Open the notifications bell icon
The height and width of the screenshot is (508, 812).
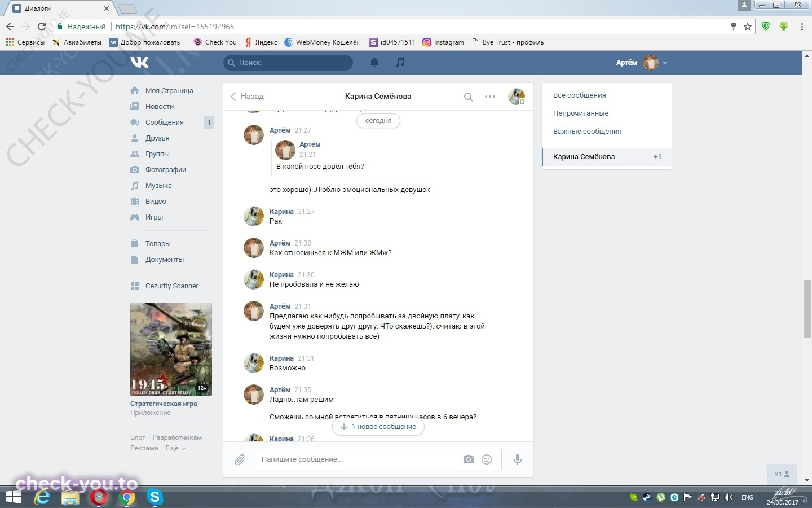pyautogui.click(x=374, y=63)
